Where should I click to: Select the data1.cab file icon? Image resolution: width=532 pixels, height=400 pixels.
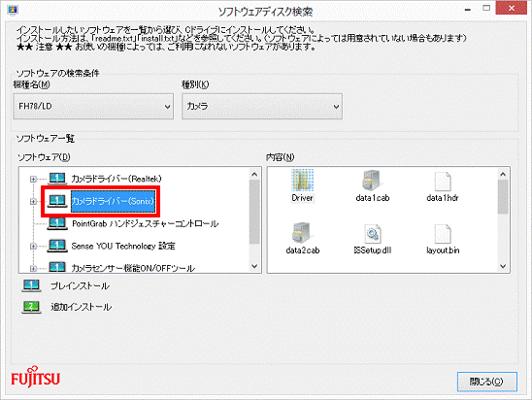tap(372, 181)
